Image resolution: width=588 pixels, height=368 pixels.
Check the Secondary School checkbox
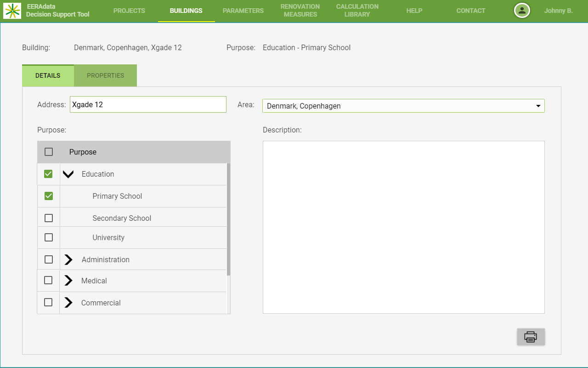coord(49,218)
